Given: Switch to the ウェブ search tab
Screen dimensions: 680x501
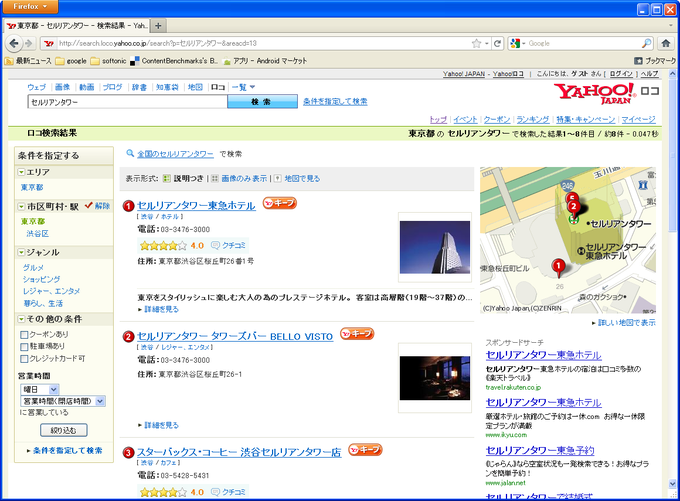Looking at the screenshot, I should coord(36,87).
